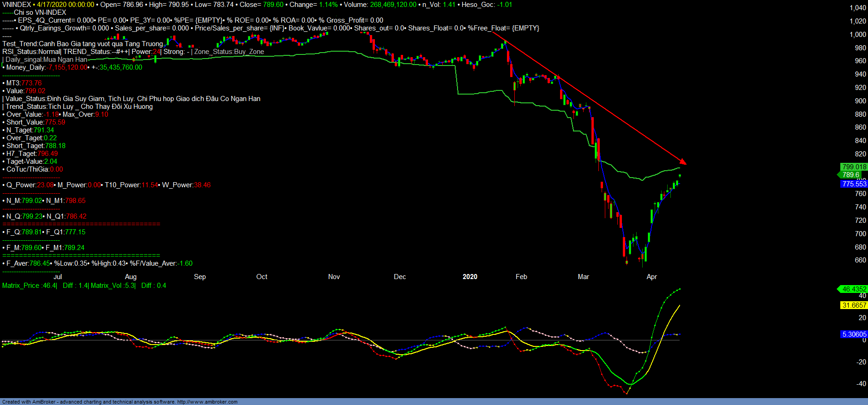Select the Apr label on time axis
Image resolution: width=868 pixels, height=405 pixels.
point(651,277)
